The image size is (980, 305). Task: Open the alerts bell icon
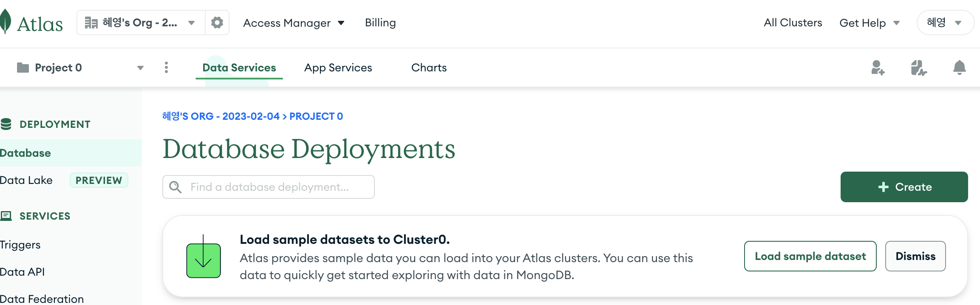959,68
